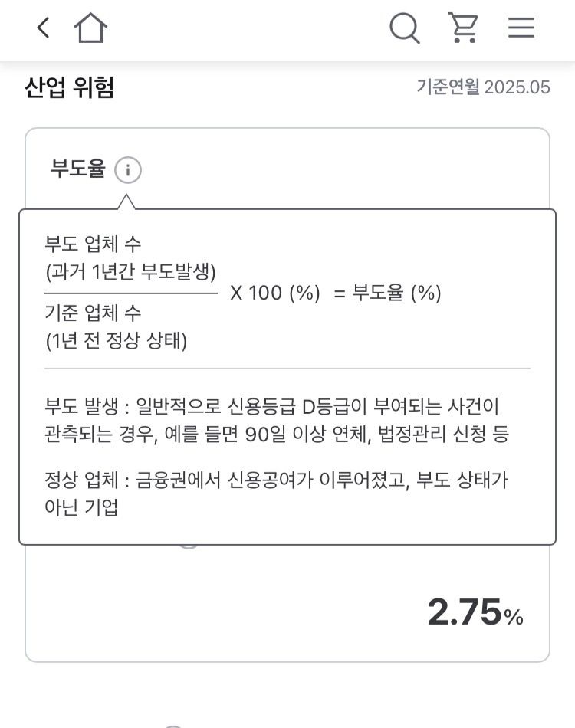Image resolution: width=575 pixels, height=728 pixels.
Task: Click the X 100 (%) multiplier text
Action: coord(275,293)
